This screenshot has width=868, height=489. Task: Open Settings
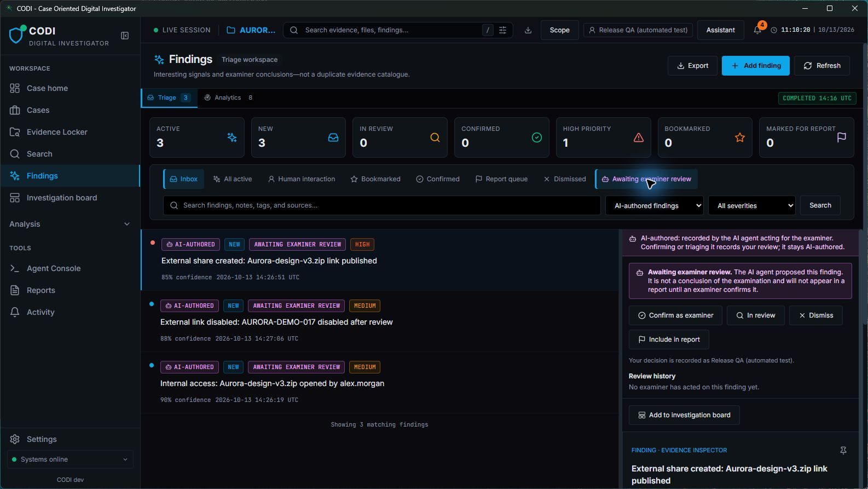pyautogui.click(x=70, y=439)
